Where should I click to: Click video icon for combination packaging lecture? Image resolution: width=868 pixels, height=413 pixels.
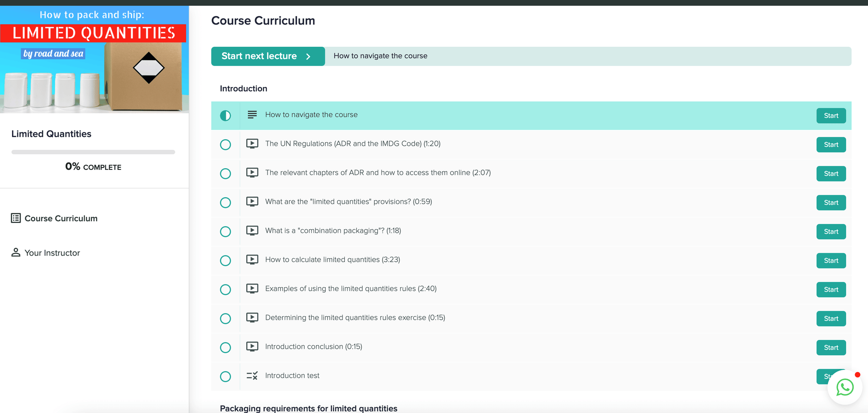click(252, 231)
